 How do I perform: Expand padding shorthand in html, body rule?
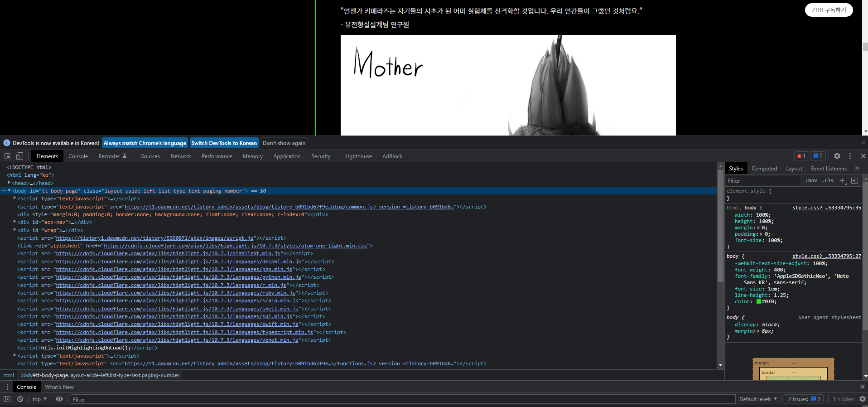pos(761,234)
